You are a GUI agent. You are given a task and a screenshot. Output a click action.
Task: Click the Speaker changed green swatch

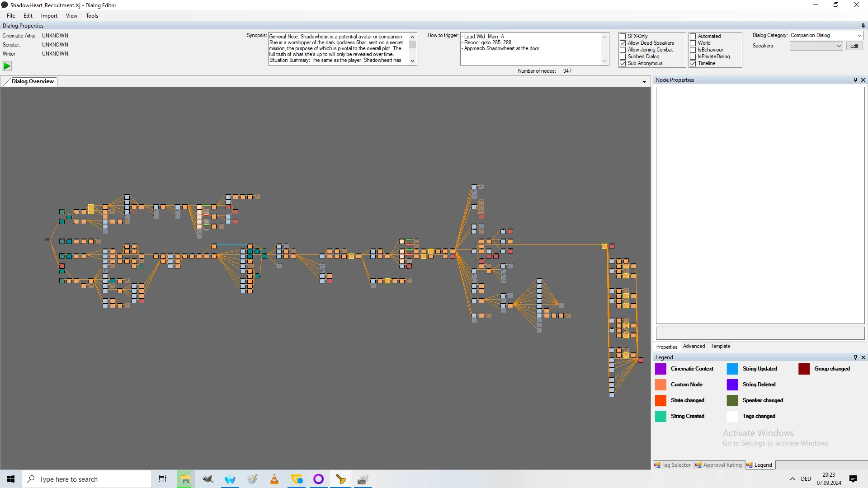[732, 400]
